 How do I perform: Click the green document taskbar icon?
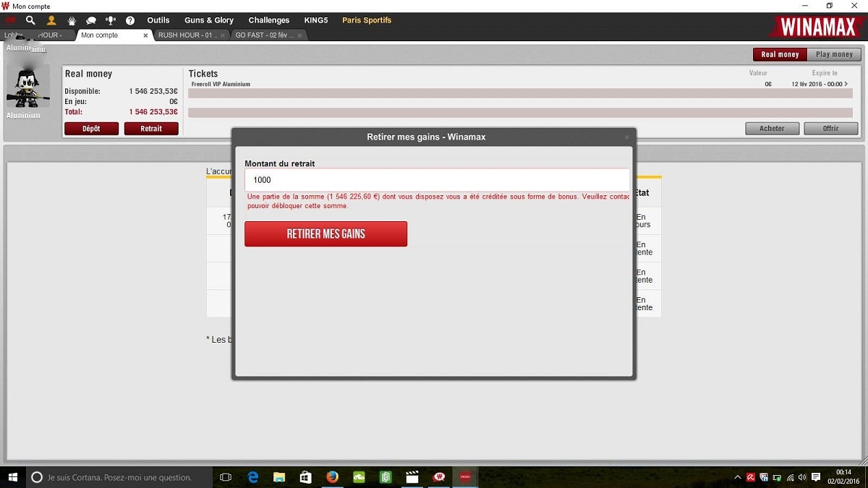click(x=386, y=477)
